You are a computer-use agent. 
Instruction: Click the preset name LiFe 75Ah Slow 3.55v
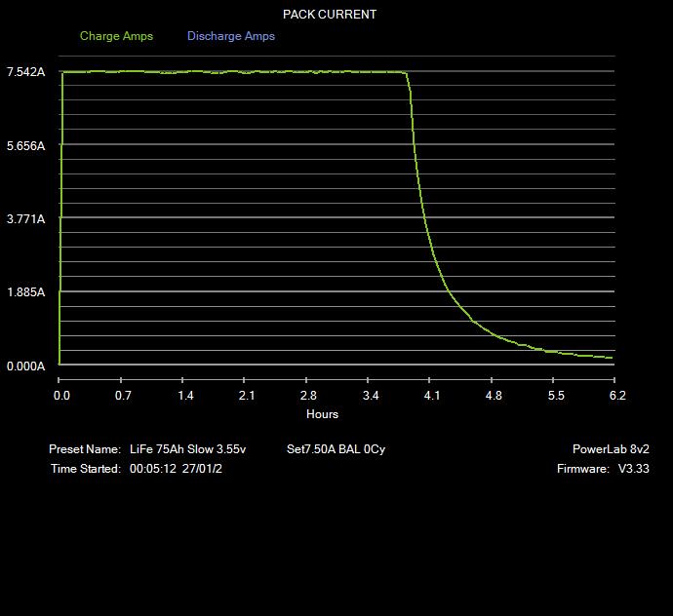pos(187,449)
